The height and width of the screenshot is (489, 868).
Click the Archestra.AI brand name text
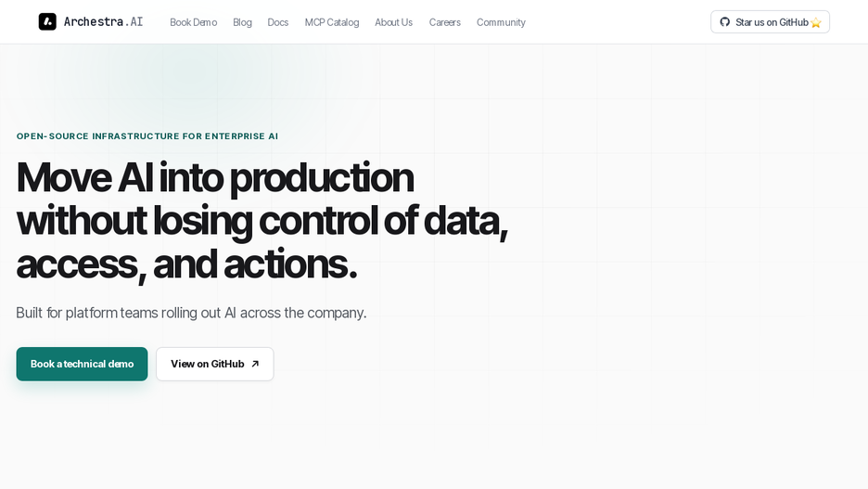104,21
